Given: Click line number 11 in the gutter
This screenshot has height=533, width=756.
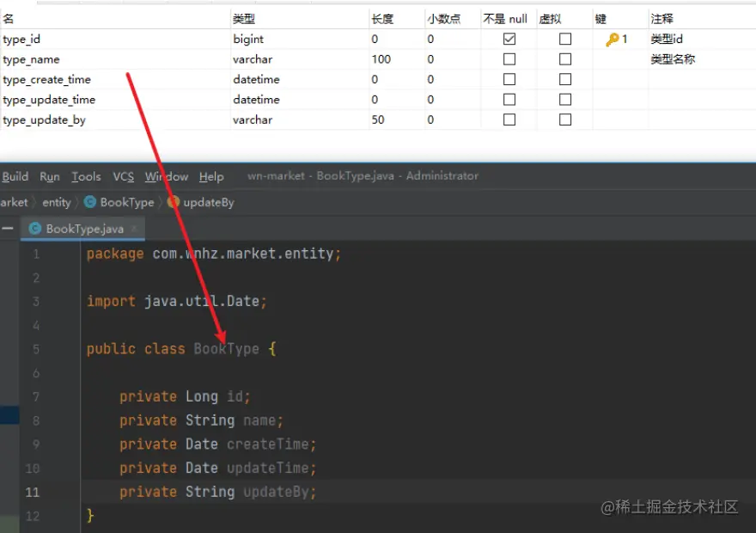Looking at the screenshot, I should [x=33, y=492].
